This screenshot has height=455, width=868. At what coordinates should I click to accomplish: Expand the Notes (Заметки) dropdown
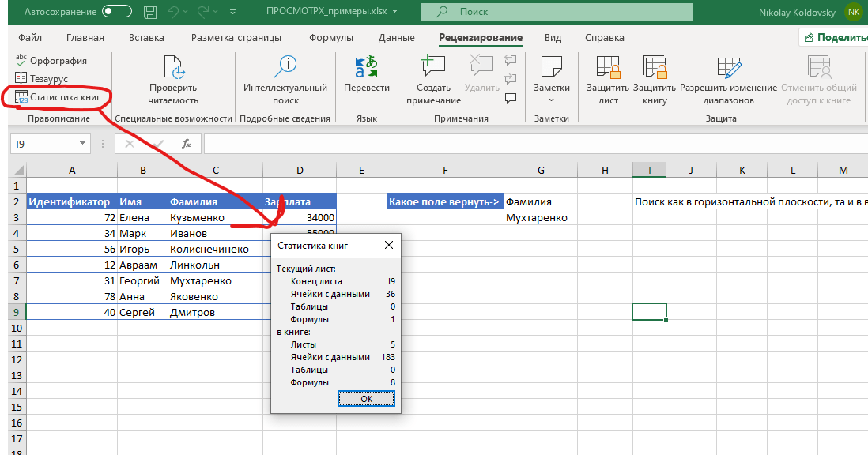(x=551, y=100)
